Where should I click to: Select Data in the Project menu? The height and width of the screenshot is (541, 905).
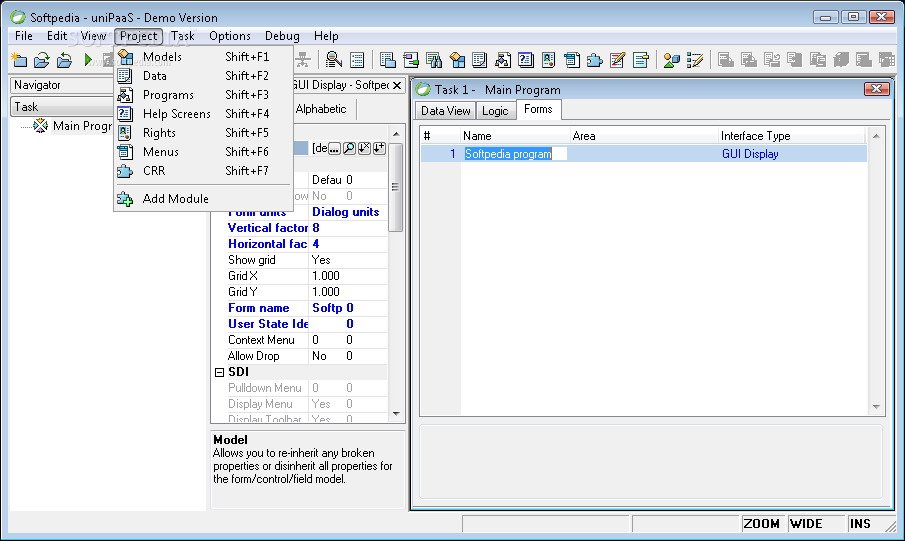pyautogui.click(x=202, y=76)
